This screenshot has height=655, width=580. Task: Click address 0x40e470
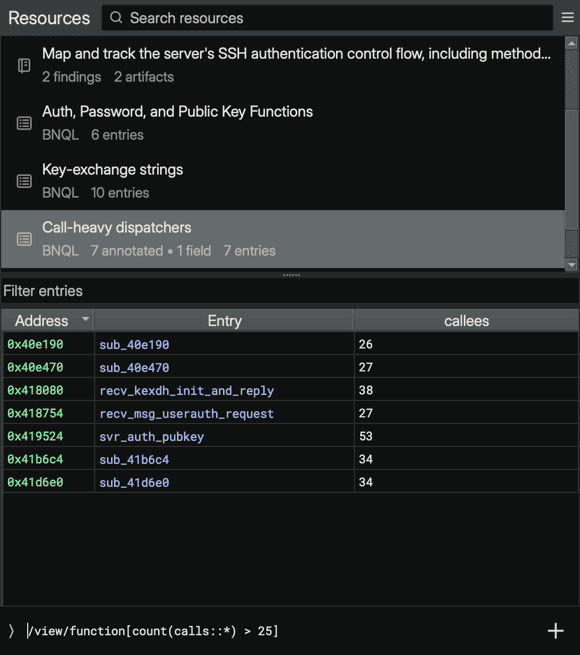pos(35,367)
